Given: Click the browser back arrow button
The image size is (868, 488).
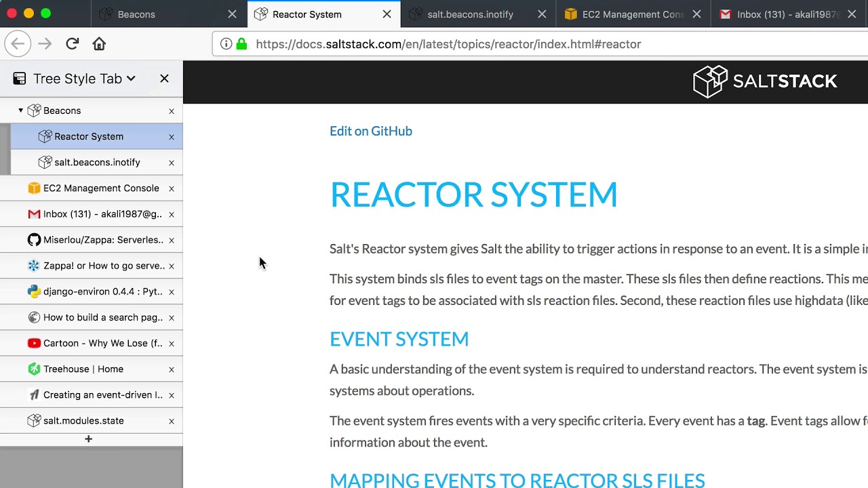Looking at the screenshot, I should click(x=18, y=44).
